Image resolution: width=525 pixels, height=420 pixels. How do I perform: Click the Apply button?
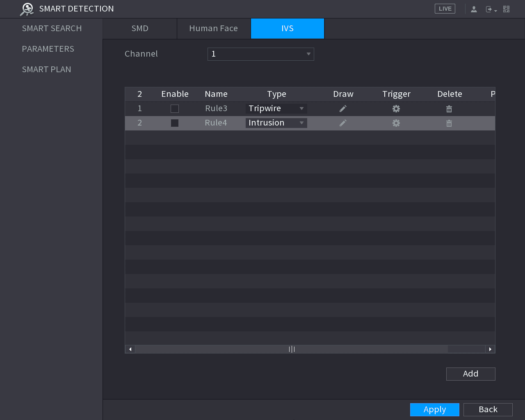point(435,410)
